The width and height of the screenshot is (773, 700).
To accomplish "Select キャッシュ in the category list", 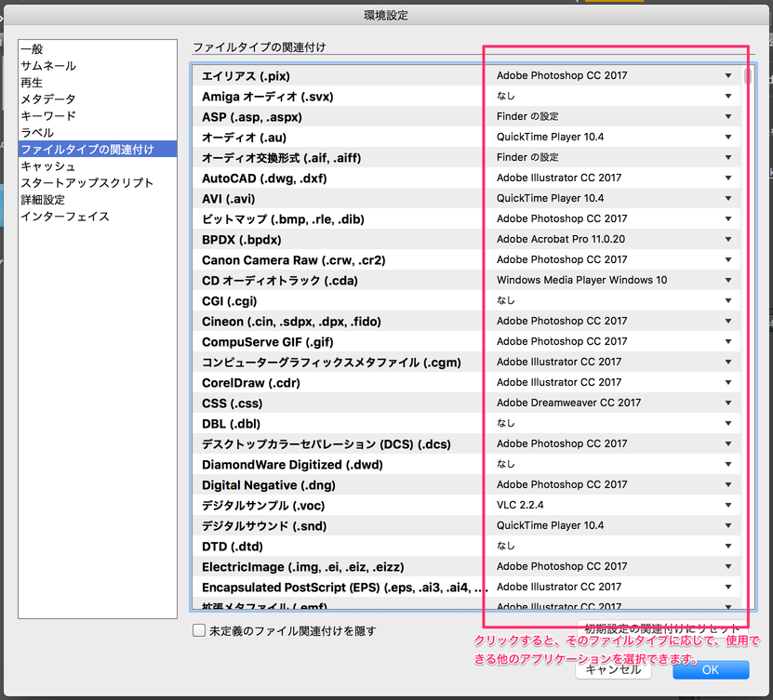I will coord(48,166).
